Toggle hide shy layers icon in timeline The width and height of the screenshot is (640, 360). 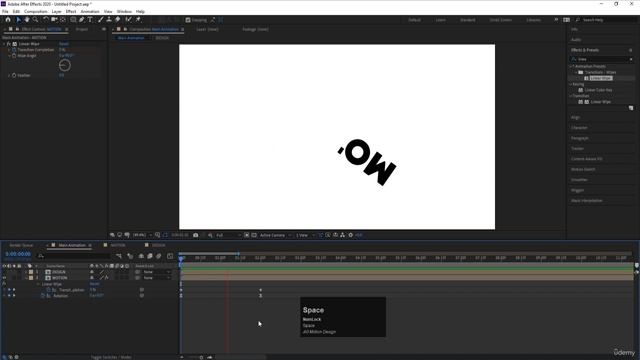click(x=141, y=256)
